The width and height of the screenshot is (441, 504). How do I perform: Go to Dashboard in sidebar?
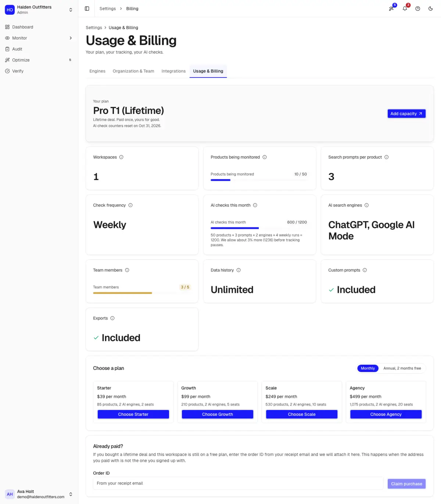[x=39, y=27]
